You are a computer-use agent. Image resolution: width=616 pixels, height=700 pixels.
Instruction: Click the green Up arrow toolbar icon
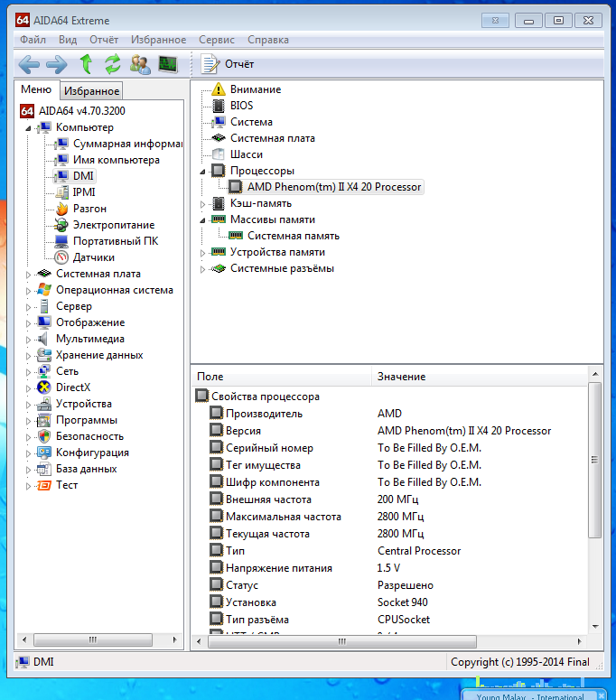(86, 63)
